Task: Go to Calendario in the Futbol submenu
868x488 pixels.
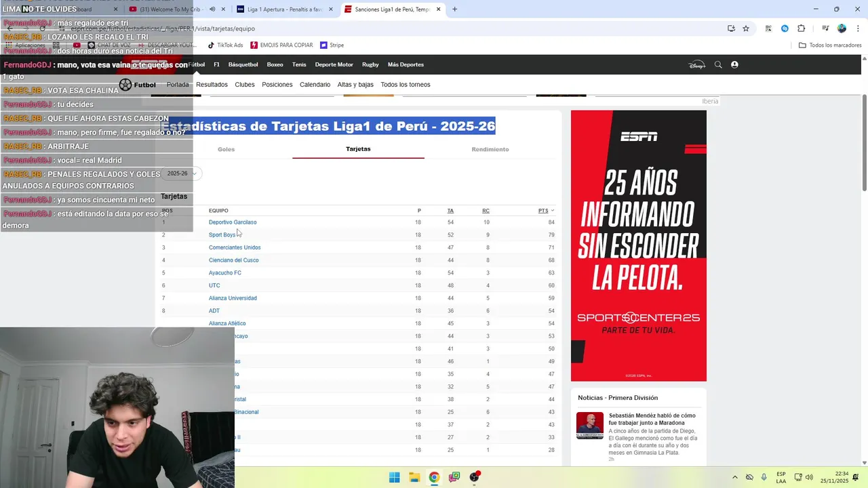Action: point(315,85)
